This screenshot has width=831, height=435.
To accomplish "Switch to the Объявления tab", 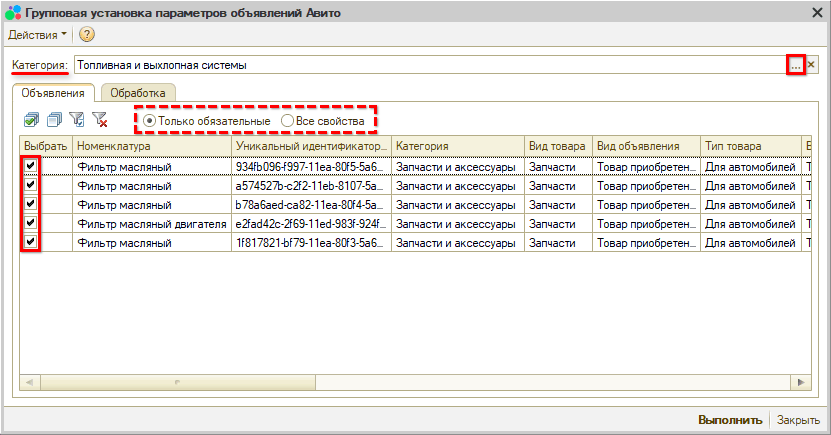I will (52, 92).
